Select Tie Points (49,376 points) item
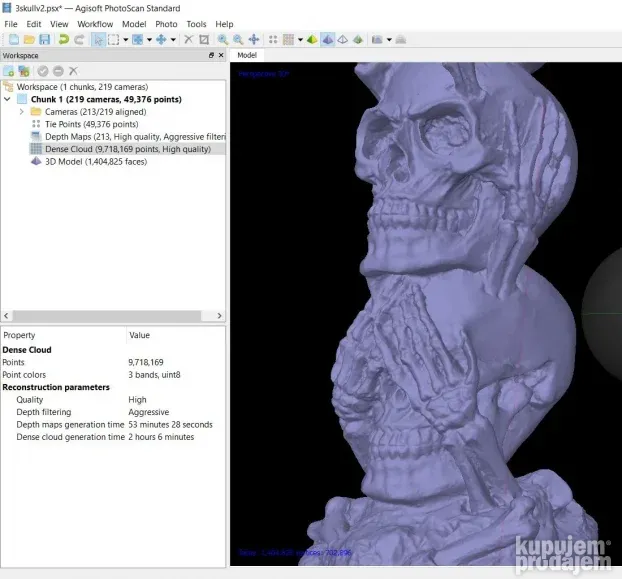622x579 pixels. pos(92,124)
